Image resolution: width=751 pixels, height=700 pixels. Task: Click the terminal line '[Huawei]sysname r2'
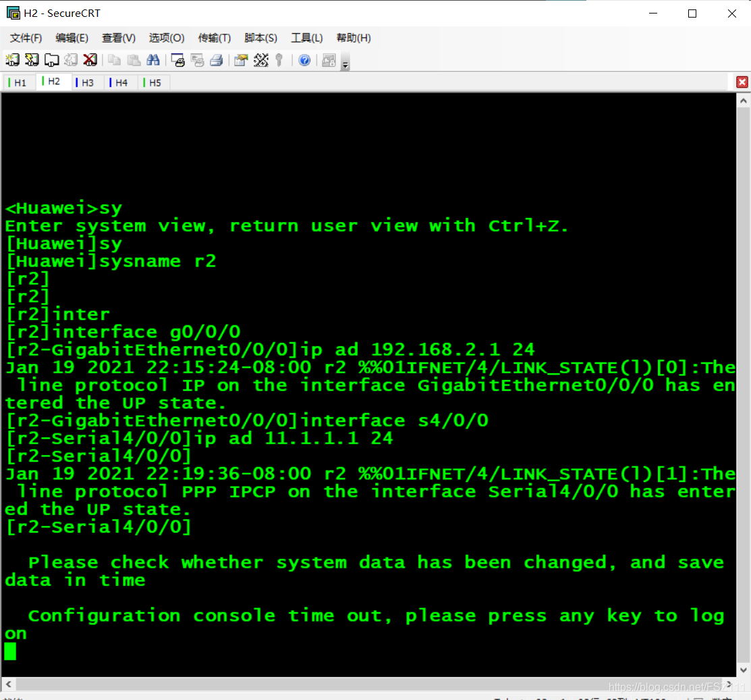pyautogui.click(x=111, y=262)
